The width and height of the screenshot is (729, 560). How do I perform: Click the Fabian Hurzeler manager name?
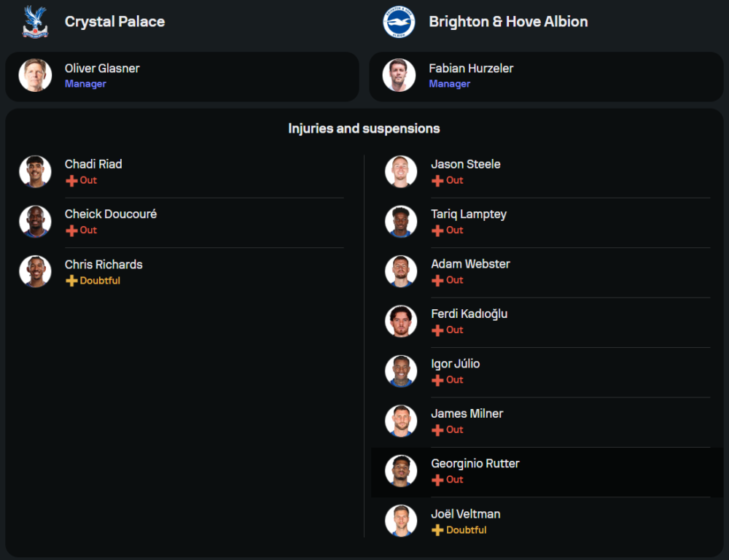point(471,69)
